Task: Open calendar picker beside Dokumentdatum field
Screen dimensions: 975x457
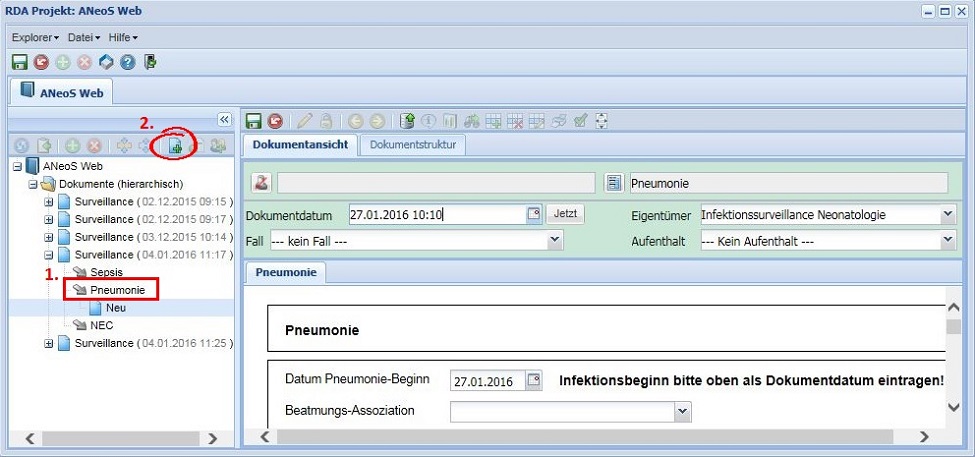Action: (534, 214)
